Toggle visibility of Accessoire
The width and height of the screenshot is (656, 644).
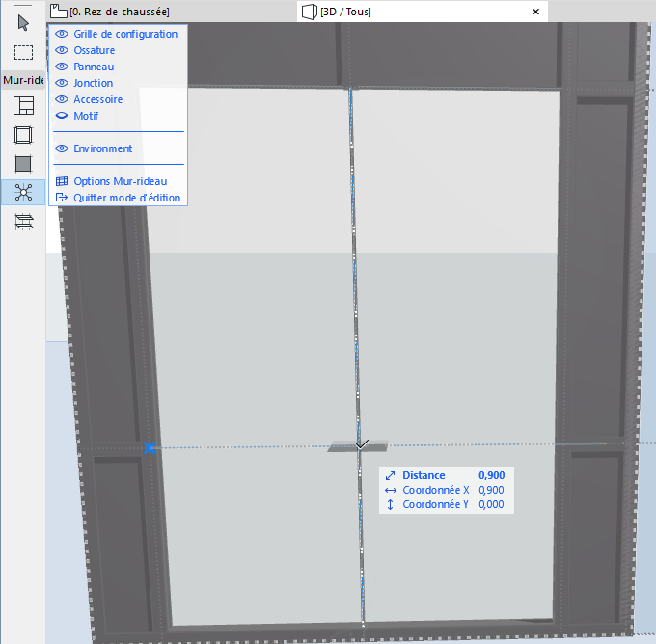[62, 99]
